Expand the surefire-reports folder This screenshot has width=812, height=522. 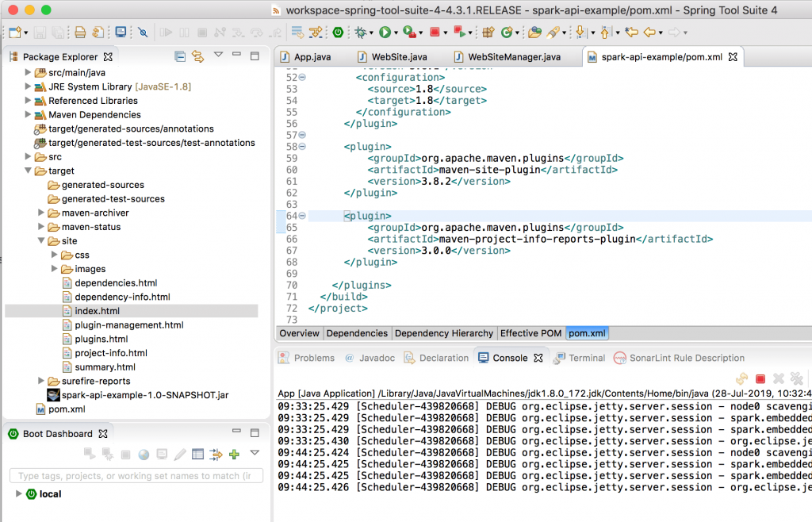point(41,381)
